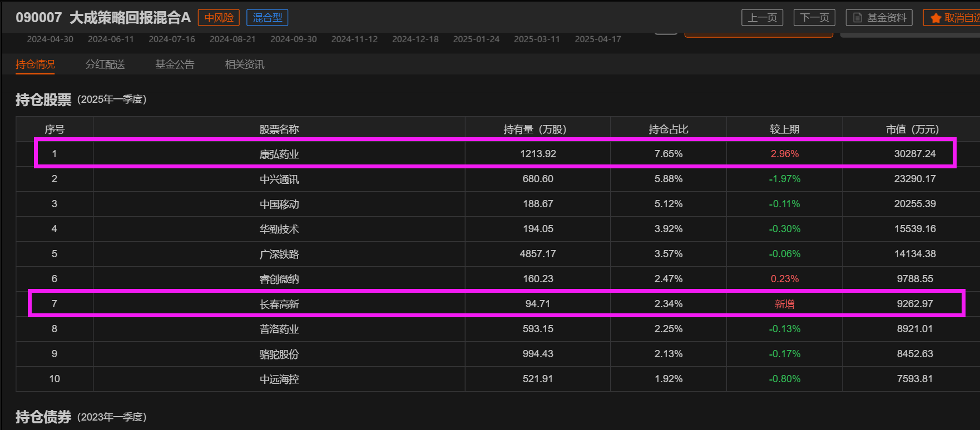Screen dimensions: 980x430
Task: Click holding amount 994.43 for 骆驼股份
Action: (x=538, y=354)
